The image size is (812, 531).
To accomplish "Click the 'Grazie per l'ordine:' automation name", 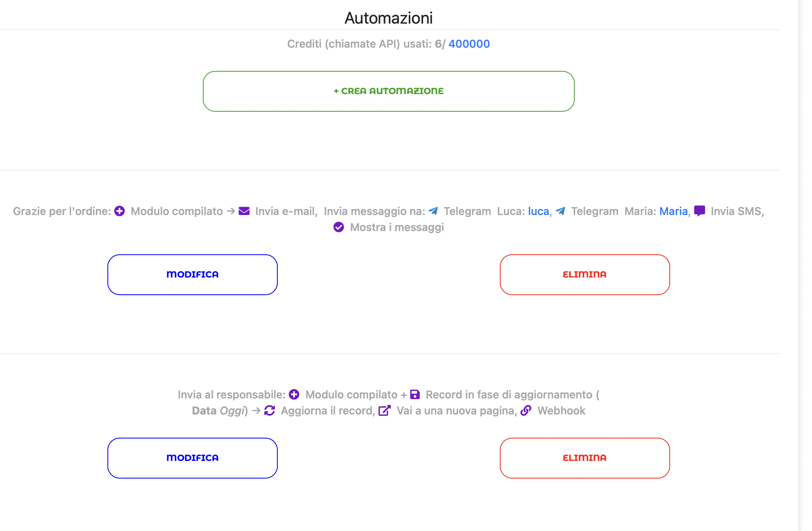I will point(62,211).
